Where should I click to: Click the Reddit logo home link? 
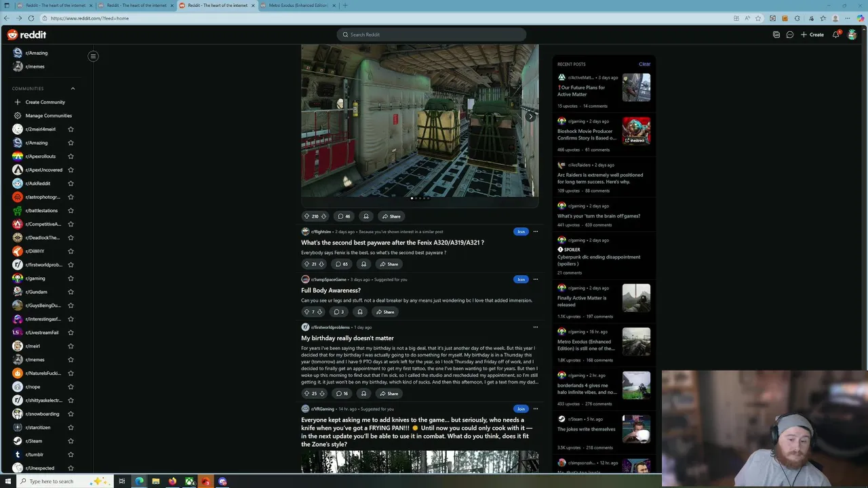[27, 35]
